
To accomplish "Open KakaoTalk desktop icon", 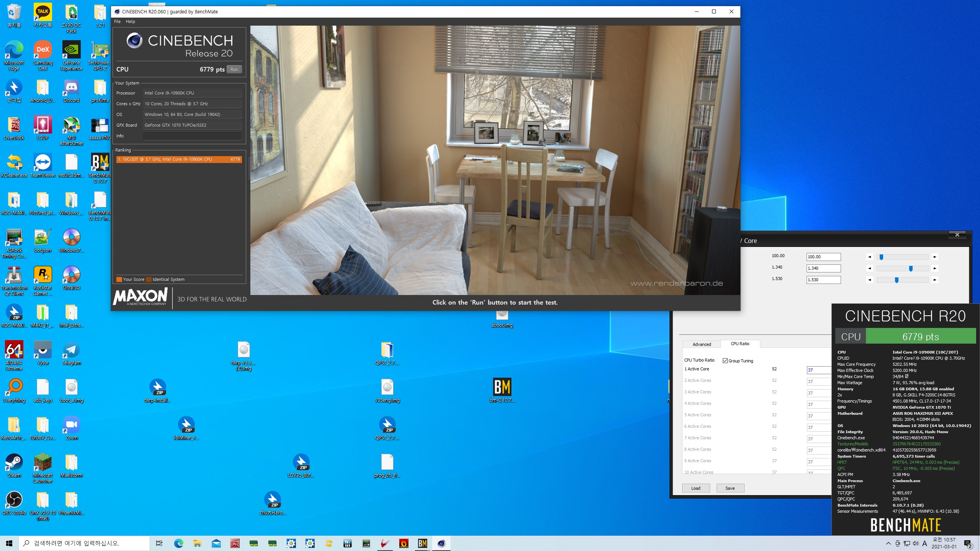I will (x=42, y=16).
